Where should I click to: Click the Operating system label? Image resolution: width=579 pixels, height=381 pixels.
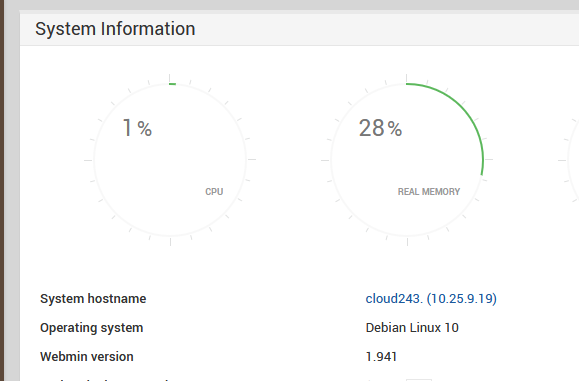[92, 328]
